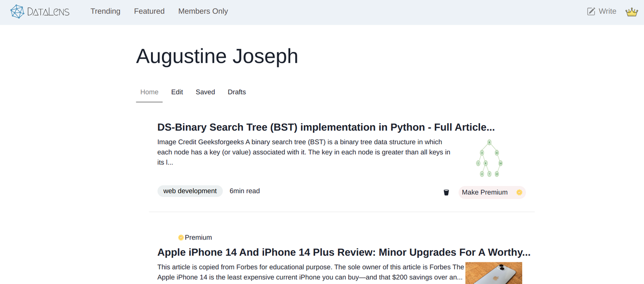This screenshot has height=284, width=644.
Task: Click the Write pencil icon
Action: [x=591, y=11]
